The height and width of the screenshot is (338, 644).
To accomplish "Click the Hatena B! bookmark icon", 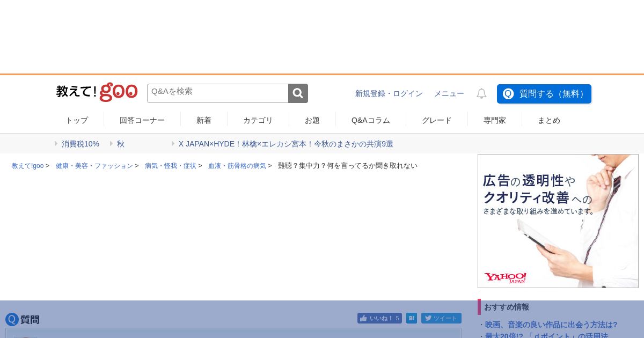I will 412,318.
